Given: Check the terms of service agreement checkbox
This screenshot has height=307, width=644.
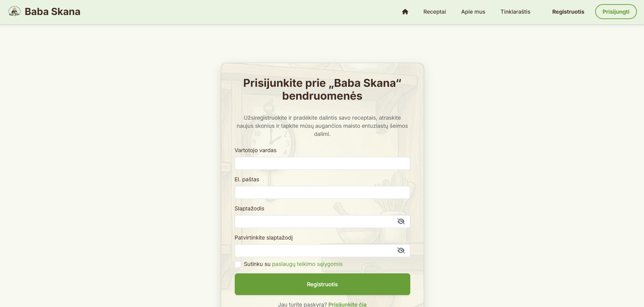Looking at the screenshot, I should point(238,264).
